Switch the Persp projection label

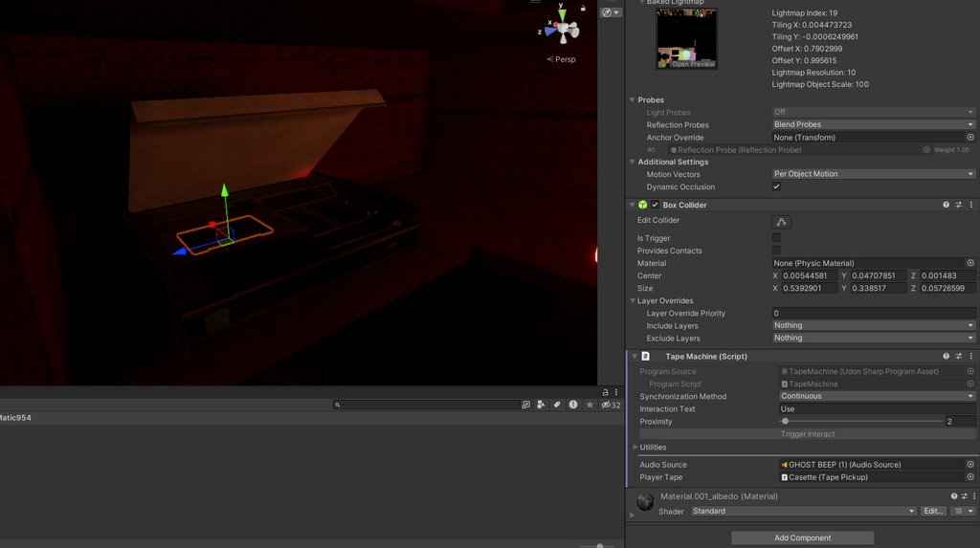tap(561, 59)
